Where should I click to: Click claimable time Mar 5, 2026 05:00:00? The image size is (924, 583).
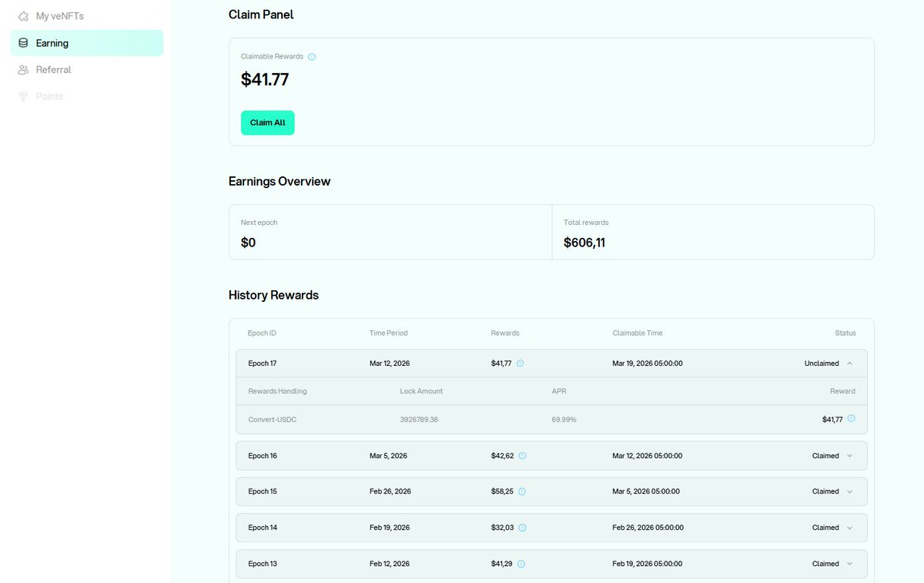point(646,491)
